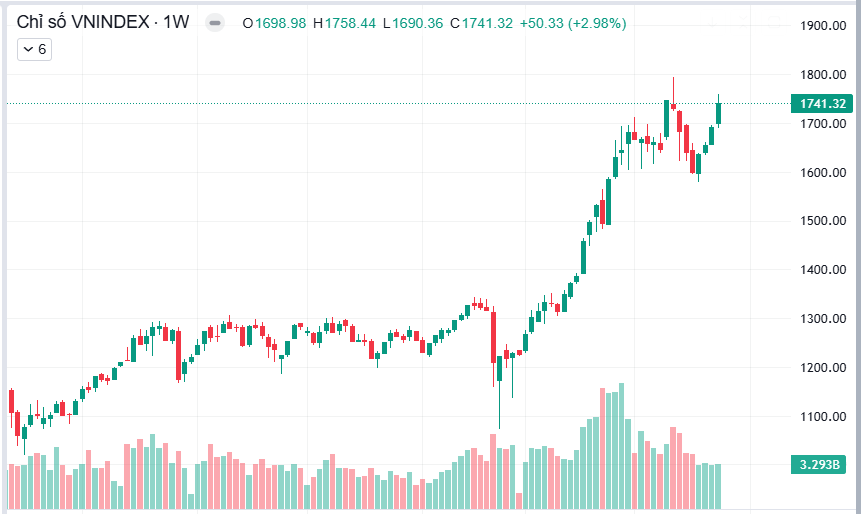Viewport: 861px width, 514px height.
Task: Click the 1900.00 price axis label
Action: point(823,26)
